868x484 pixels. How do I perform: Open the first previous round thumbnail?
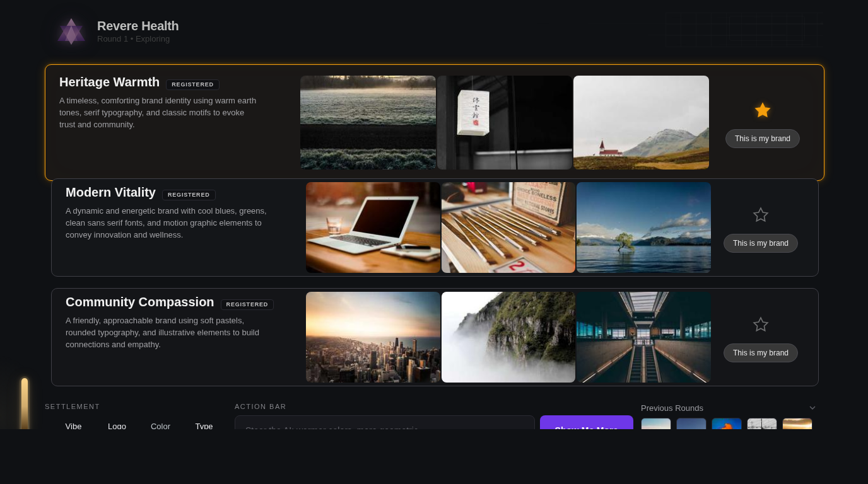coord(655,424)
